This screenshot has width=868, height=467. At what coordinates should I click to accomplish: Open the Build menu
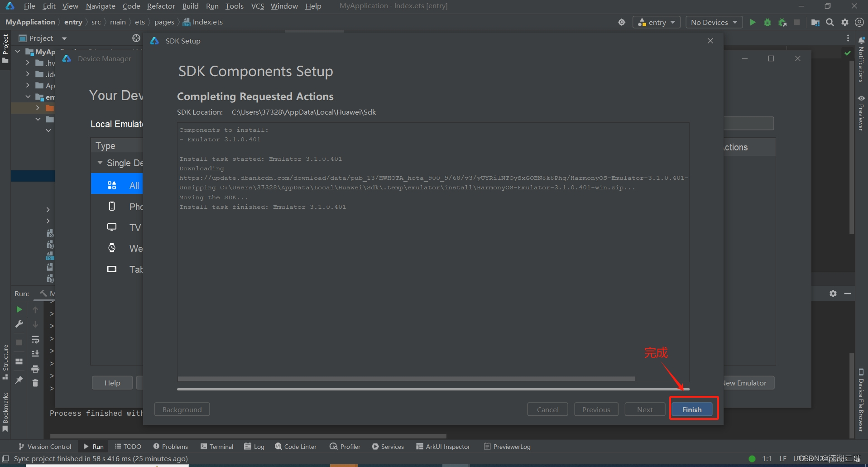[x=190, y=6]
